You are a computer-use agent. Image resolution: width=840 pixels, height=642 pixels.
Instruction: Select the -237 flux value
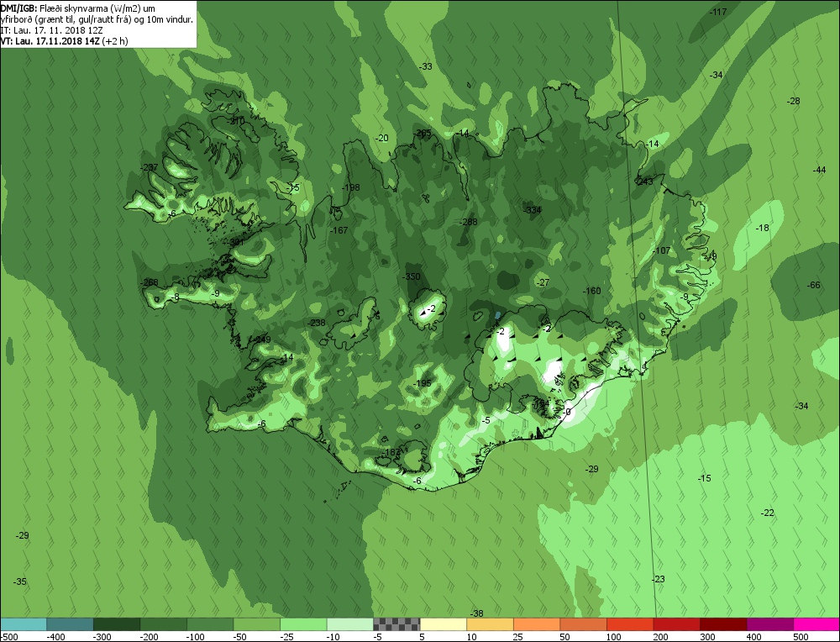149,167
